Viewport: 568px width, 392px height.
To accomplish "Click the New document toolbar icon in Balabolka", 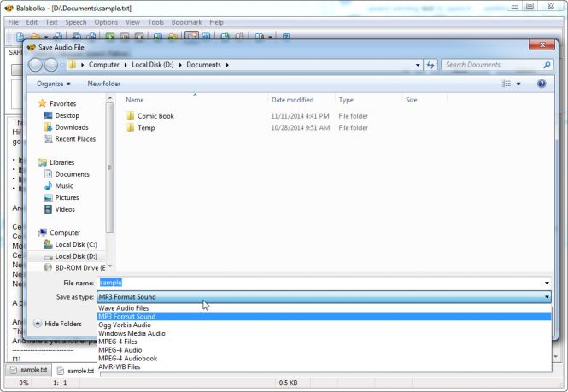I will point(20,37).
